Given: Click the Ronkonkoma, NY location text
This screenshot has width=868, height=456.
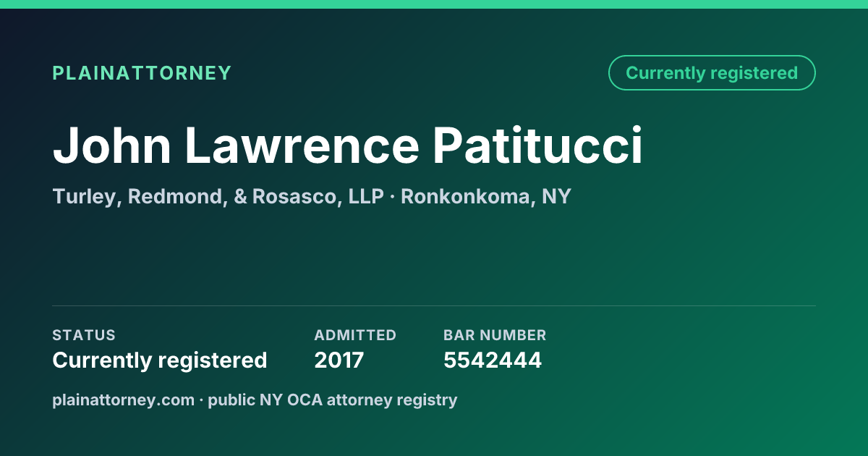Looking at the screenshot, I should (x=486, y=197).
